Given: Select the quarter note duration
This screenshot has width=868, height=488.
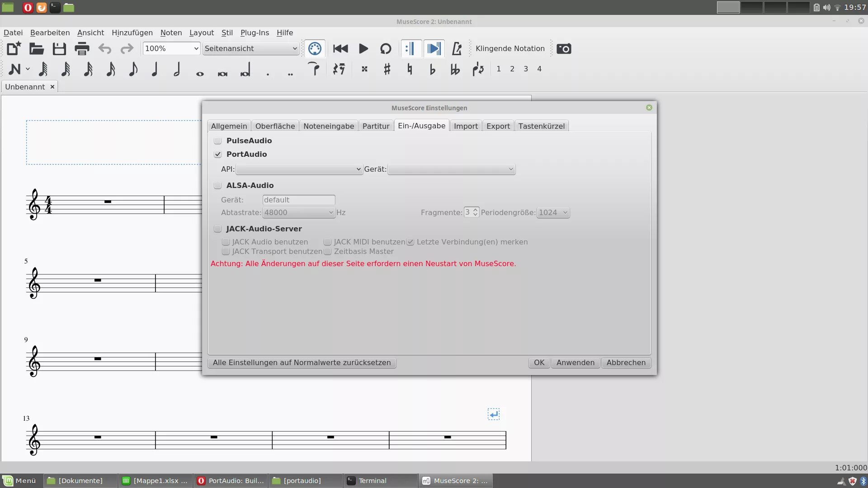Looking at the screenshot, I should pos(155,69).
